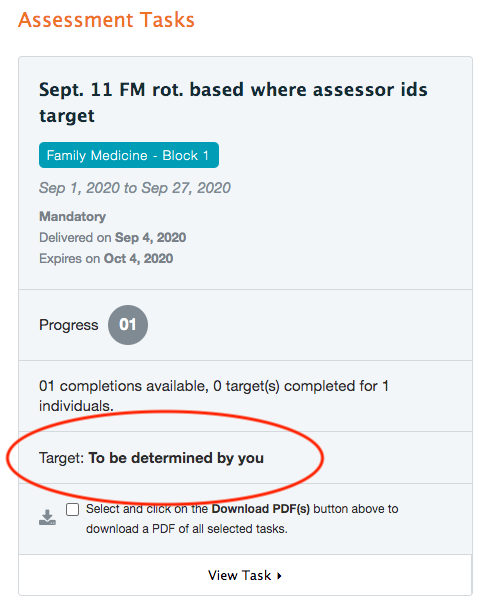Click the Assessment Tasks heading
491x614 pixels.
point(106,20)
